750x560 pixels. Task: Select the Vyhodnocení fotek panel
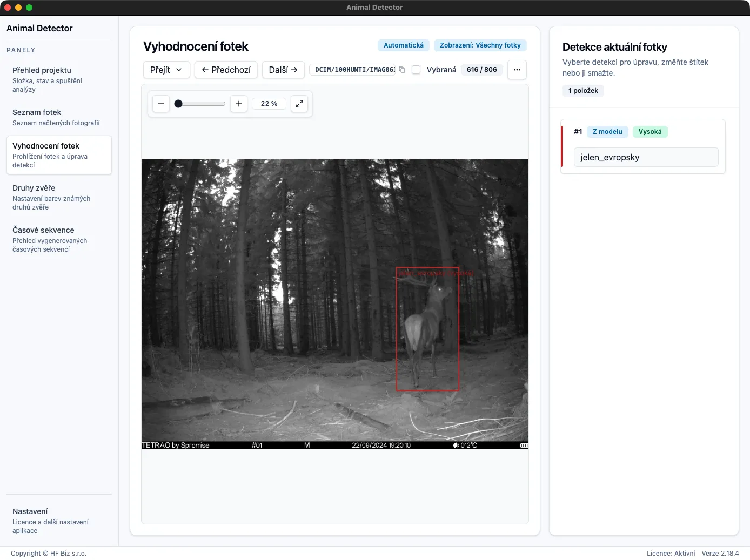point(59,155)
